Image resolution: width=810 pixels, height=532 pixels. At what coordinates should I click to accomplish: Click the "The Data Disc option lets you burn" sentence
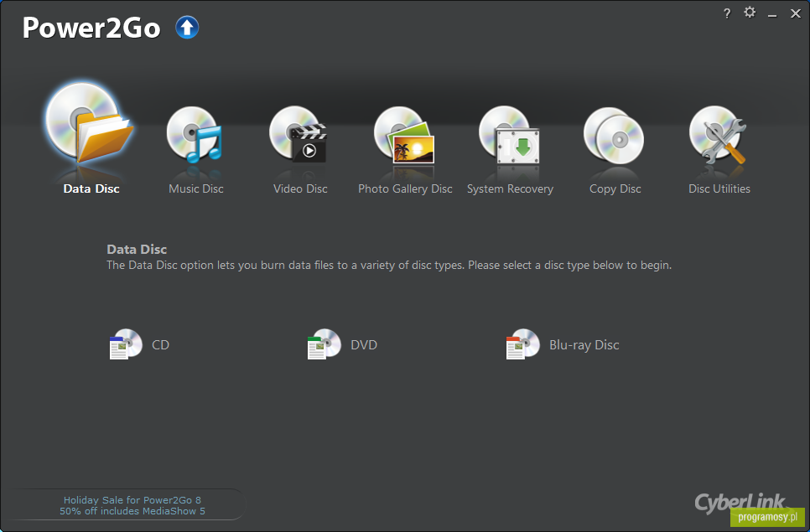(389, 266)
